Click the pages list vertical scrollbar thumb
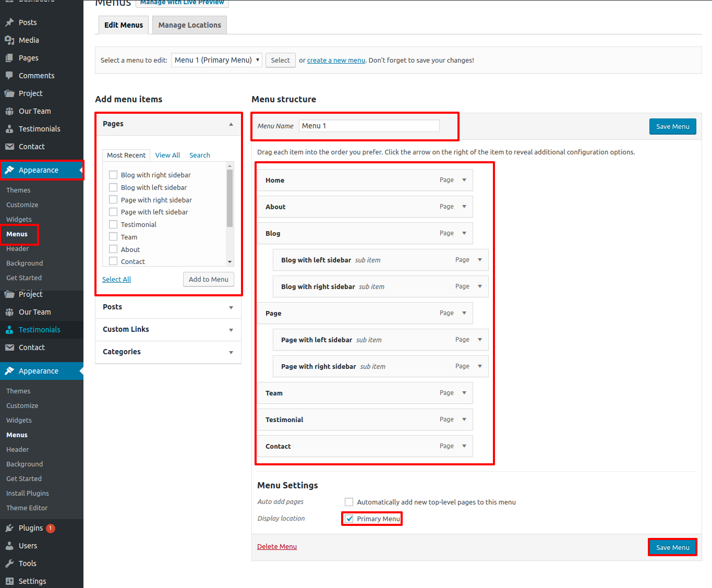The height and width of the screenshot is (588, 712). 230,198
